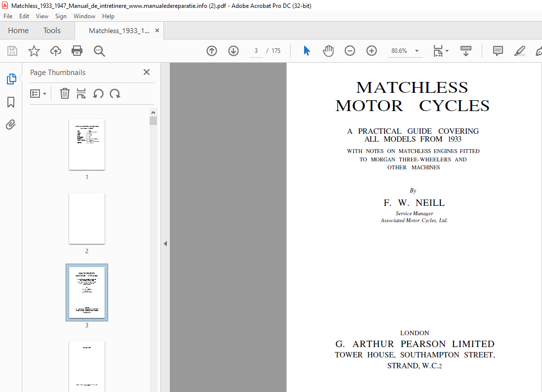Image resolution: width=542 pixels, height=392 pixels.
Task: Close the Matchless document tab
Action: (x=157, y=31)
